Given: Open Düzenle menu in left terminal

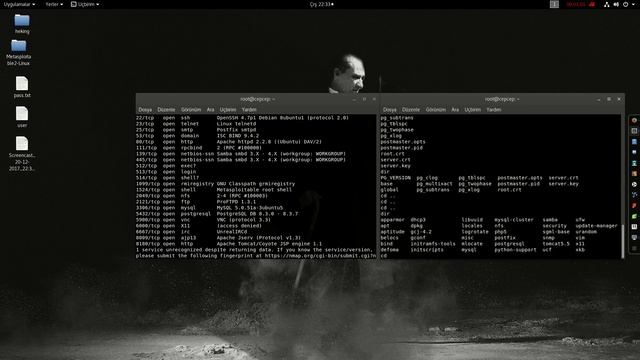Looking at the screenshot, I should [166, 110].
